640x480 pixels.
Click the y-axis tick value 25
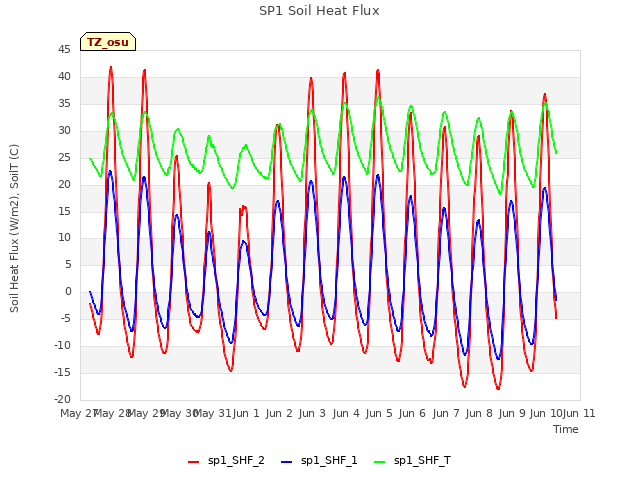coord(64,157)
